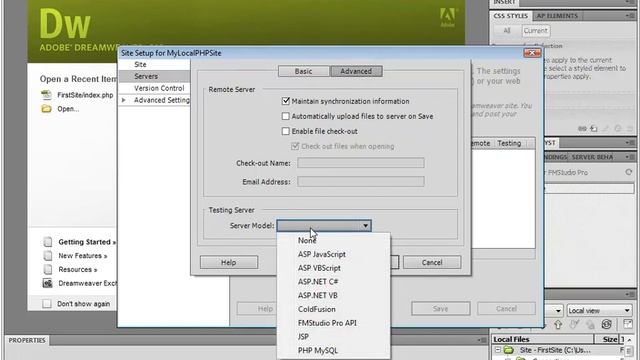The width and height of the screenshot is (640, 360).
Task: Click the Size column header
Action: point(607,339)
